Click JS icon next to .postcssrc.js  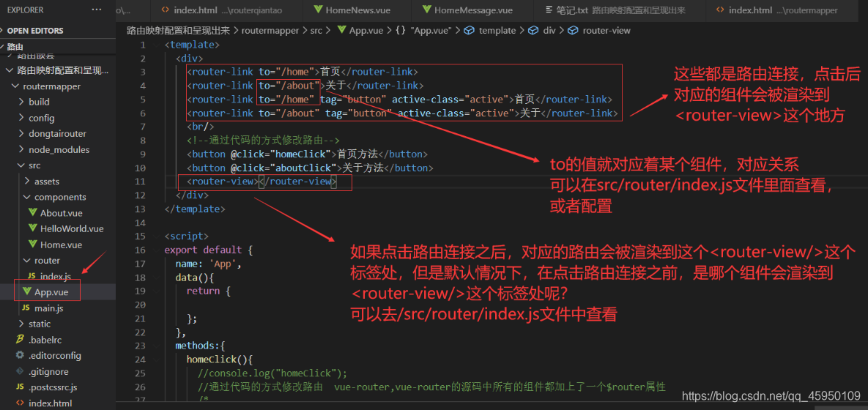point(21,387)
